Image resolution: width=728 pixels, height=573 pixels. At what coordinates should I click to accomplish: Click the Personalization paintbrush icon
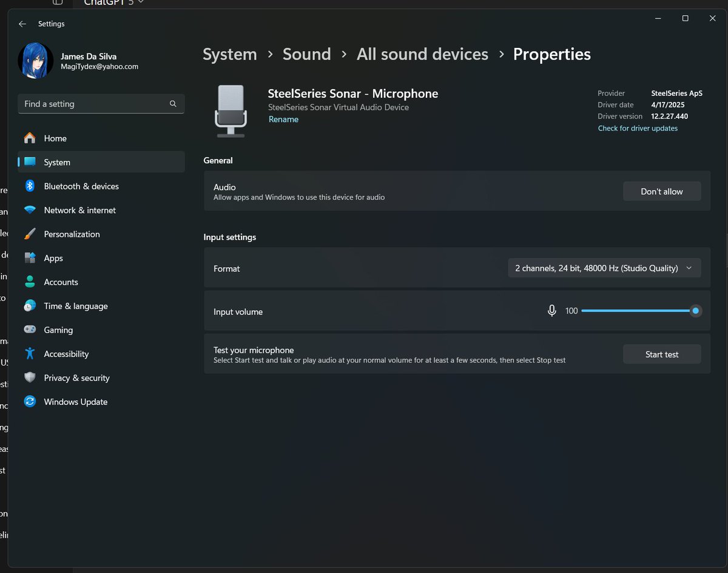pyautogui.click(x=30, y=234)
